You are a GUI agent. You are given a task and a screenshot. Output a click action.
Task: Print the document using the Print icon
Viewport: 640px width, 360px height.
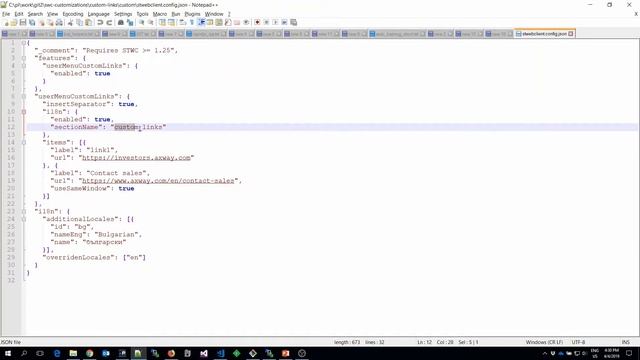click(59, 22)
